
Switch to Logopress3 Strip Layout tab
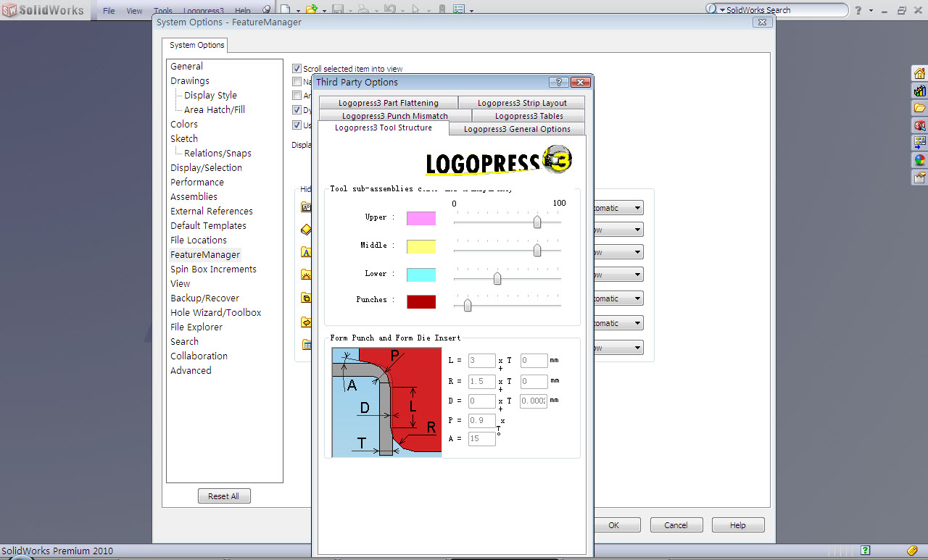[522, 103]
